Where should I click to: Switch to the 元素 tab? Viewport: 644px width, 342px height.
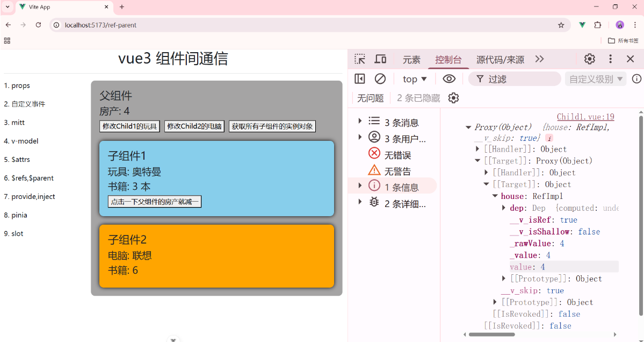[411, 60]
